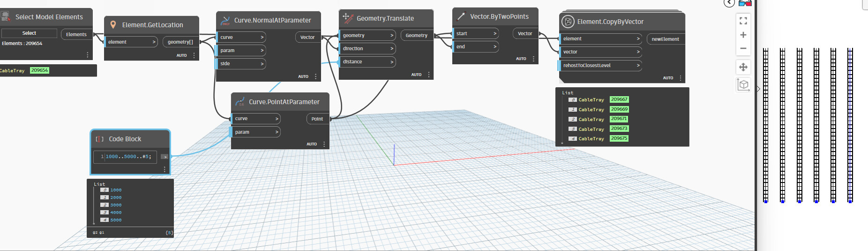Zoom out with the minus icon

point(743,48)
